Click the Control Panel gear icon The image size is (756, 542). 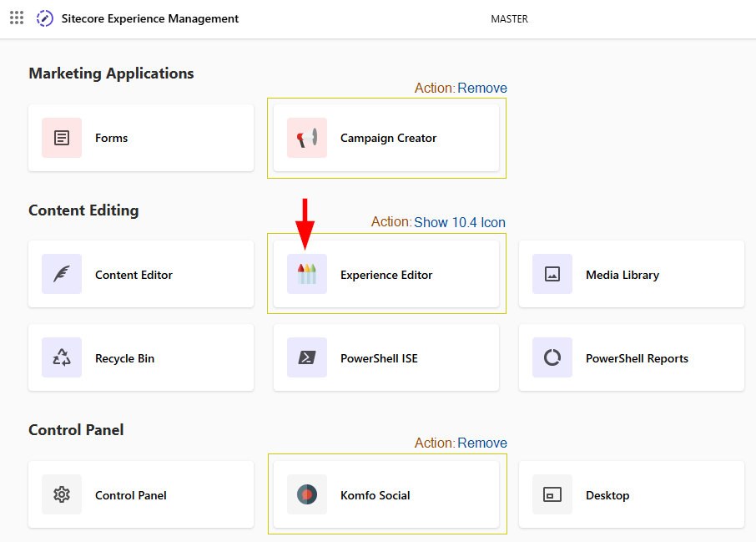[62, 494]
